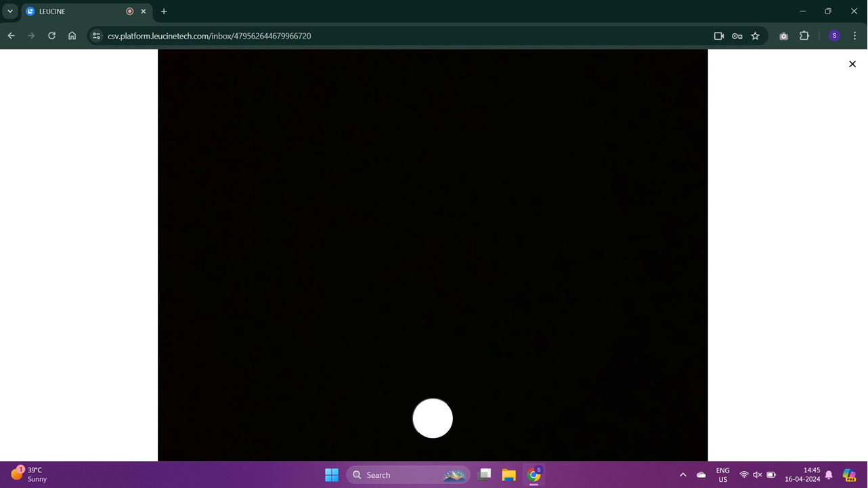Toggle the muted volume icon in tray
The width and height of the screenshot is (868, 488).
(757, 475)
